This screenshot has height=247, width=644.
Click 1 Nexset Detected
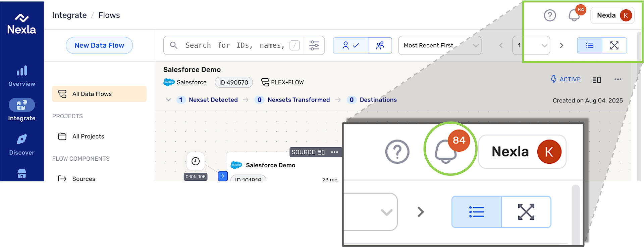207,100
